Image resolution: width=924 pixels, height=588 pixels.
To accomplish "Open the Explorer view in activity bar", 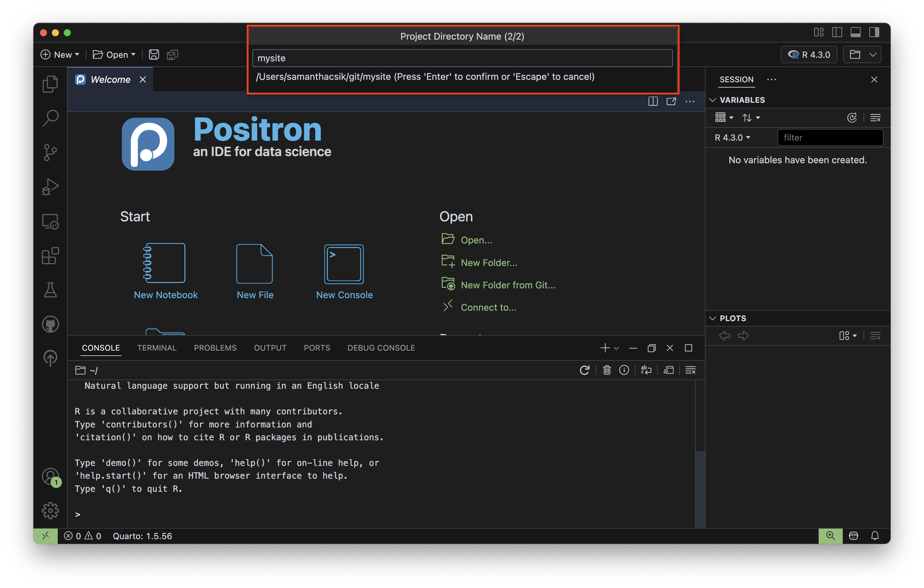I will [50, 83].
